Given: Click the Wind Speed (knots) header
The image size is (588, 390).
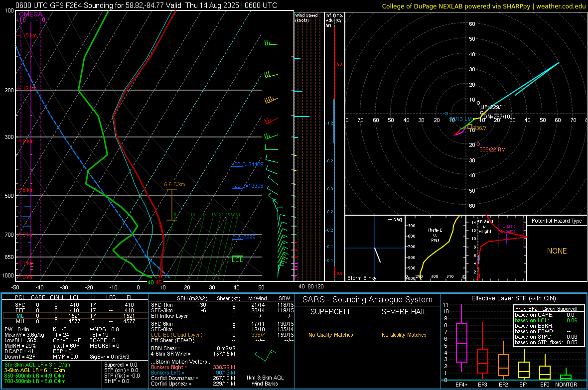Looking at the screenshot, I should (306, 17).
